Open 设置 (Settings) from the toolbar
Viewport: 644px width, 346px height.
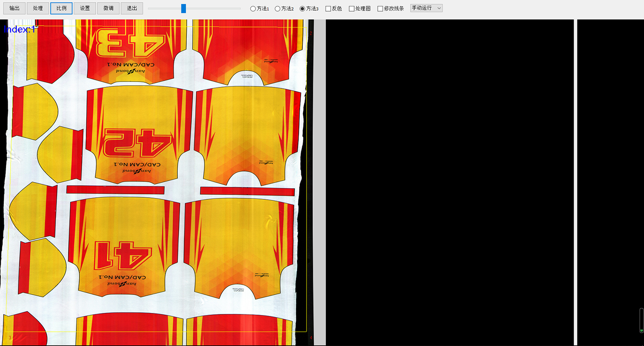coord(85,8)
